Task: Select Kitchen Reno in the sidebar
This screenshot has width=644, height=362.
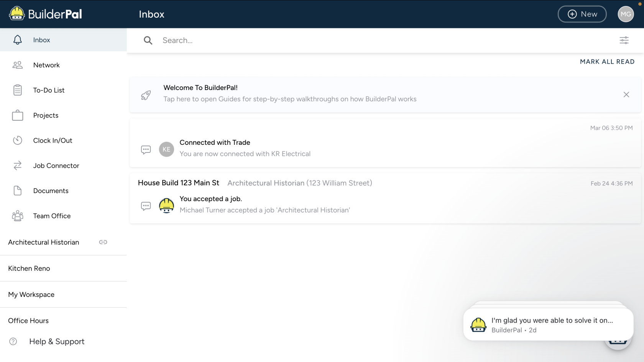Action: [29, 269]
